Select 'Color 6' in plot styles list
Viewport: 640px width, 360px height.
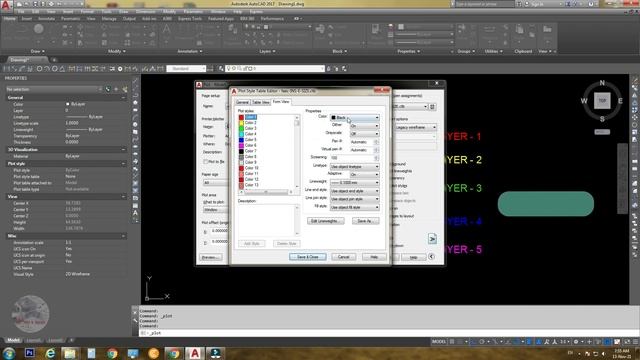250,145
